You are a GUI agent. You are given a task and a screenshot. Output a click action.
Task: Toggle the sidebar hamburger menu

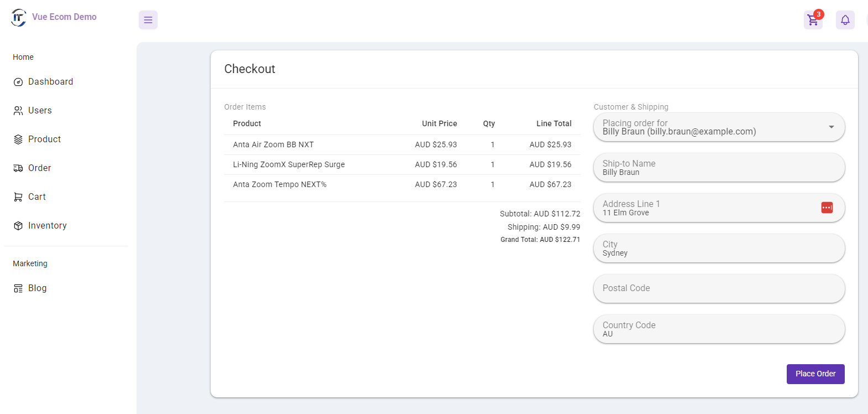point(148,20)
